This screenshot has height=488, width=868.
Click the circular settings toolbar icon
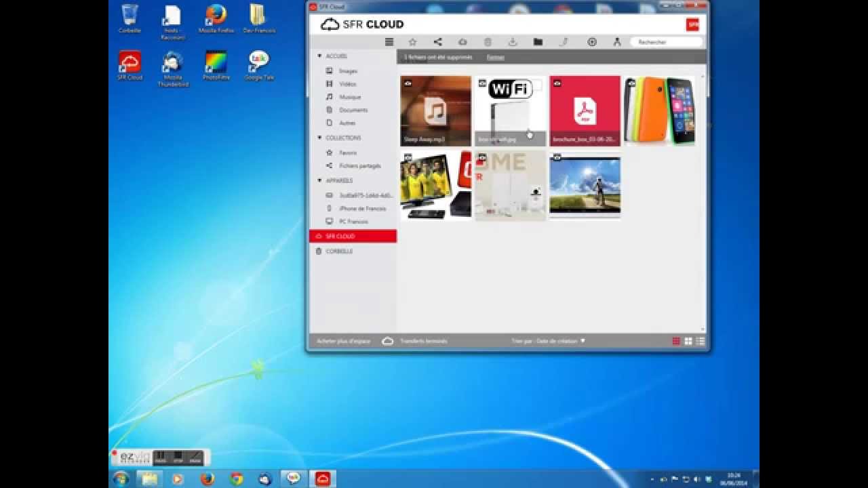coord(592,42)
